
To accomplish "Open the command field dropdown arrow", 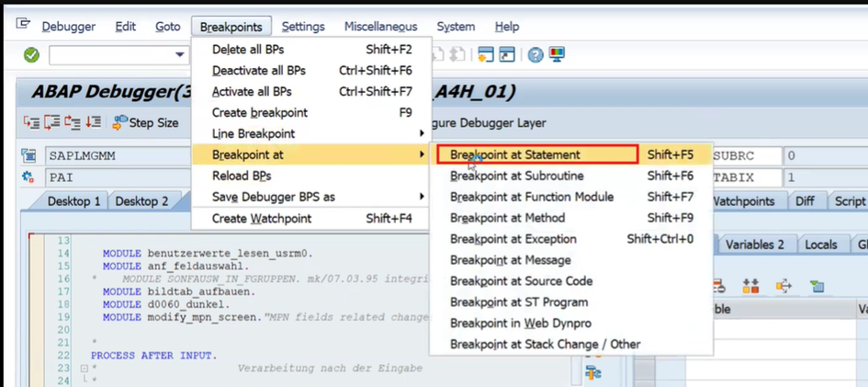I will point(179,55).
